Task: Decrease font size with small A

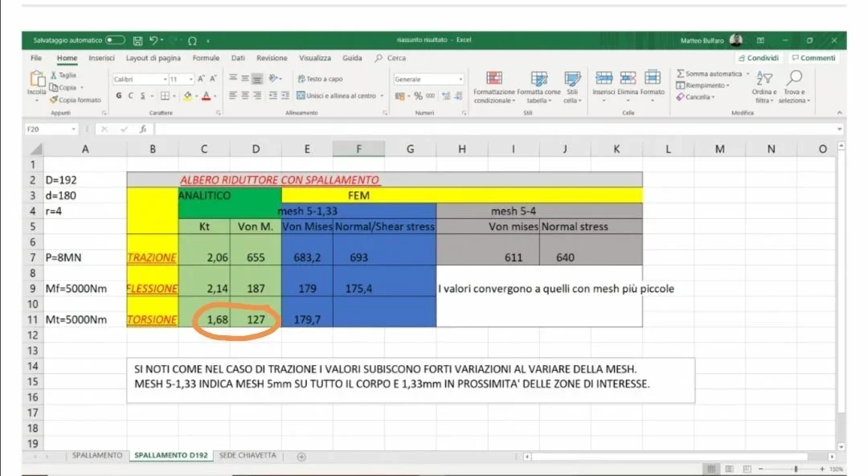Action: [x=213, y=80]
